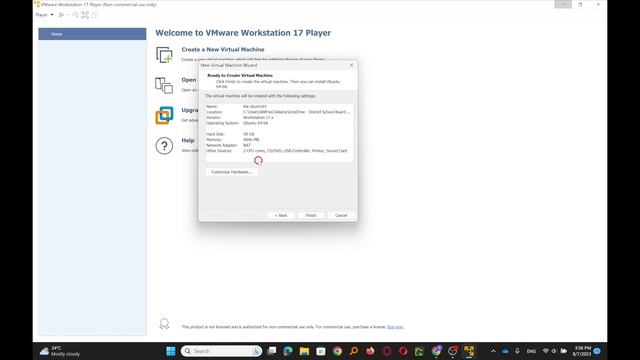Launch Firefox from the taskbar
The image size is (640, 360).
coord(370,351)
